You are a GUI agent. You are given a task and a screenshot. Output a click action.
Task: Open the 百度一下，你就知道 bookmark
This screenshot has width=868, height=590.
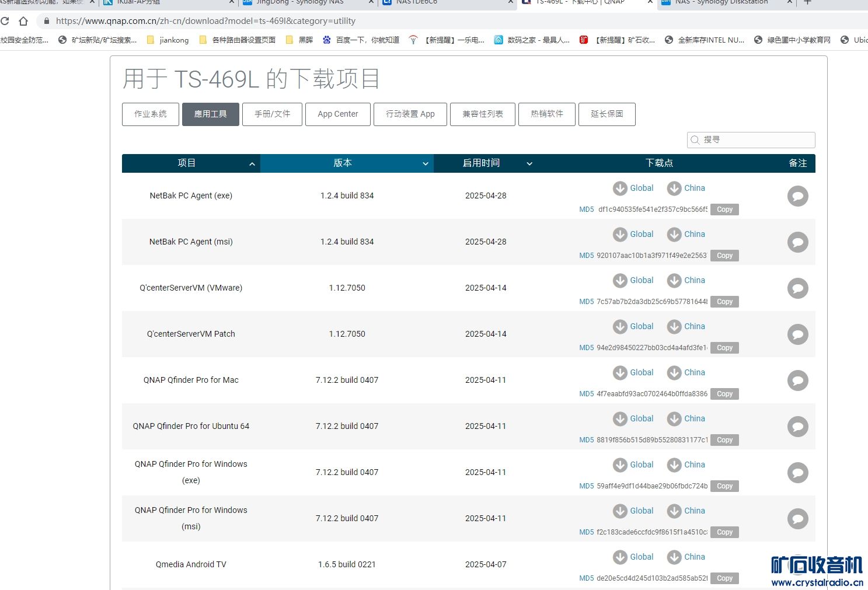[x=361, y=40]
